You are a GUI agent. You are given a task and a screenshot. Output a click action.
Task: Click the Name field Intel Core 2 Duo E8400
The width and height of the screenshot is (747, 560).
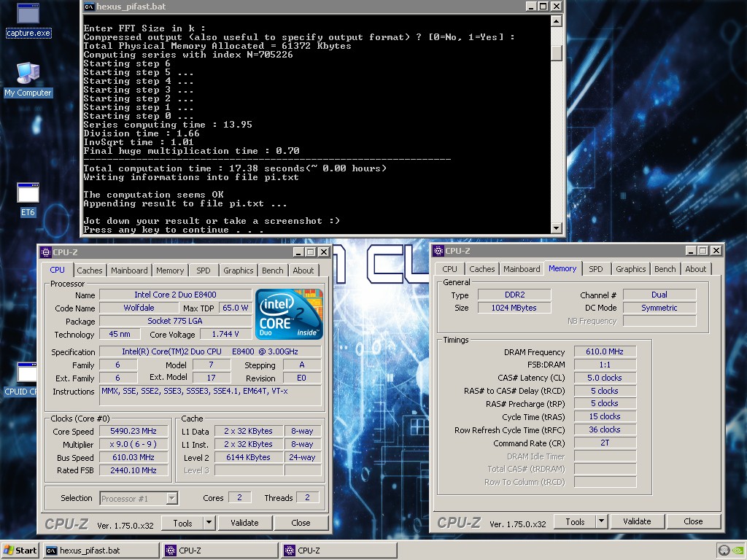[175, 295]
